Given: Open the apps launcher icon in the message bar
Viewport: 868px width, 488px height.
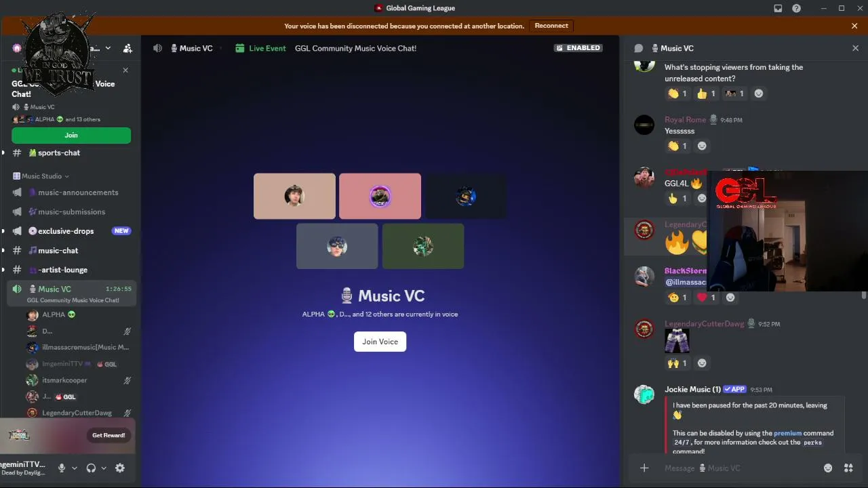Looking at the screenshot, I should 848,468.
